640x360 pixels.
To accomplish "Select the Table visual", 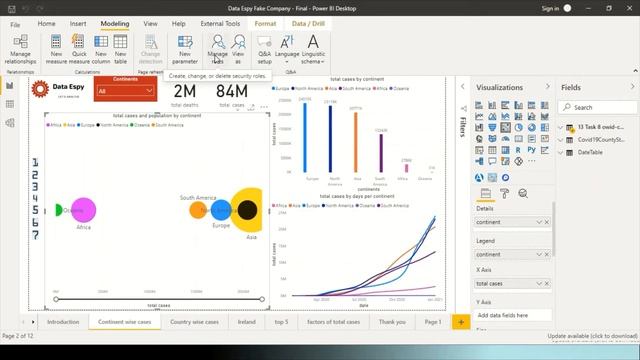I will [x=492, y=150].
